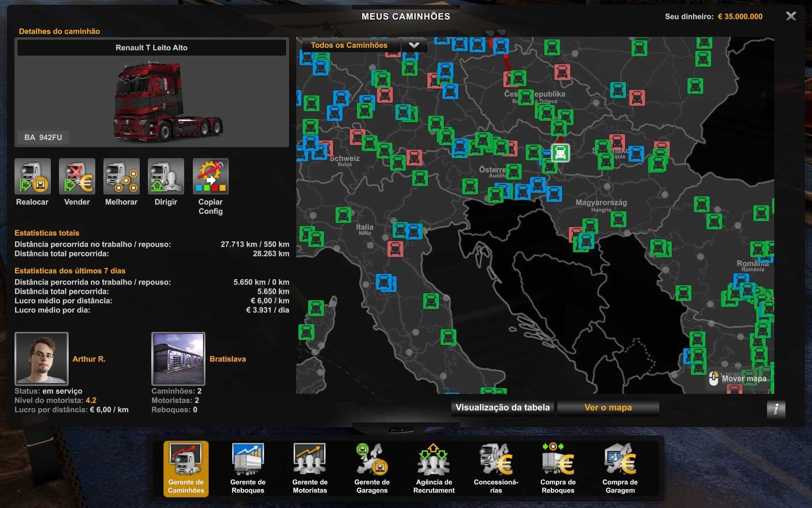The width and height of the screenshot is (812, 508).
Task: Expand the Todos os Caminhões dropdown
Action: pyautogui.click(x=414, y=45)
